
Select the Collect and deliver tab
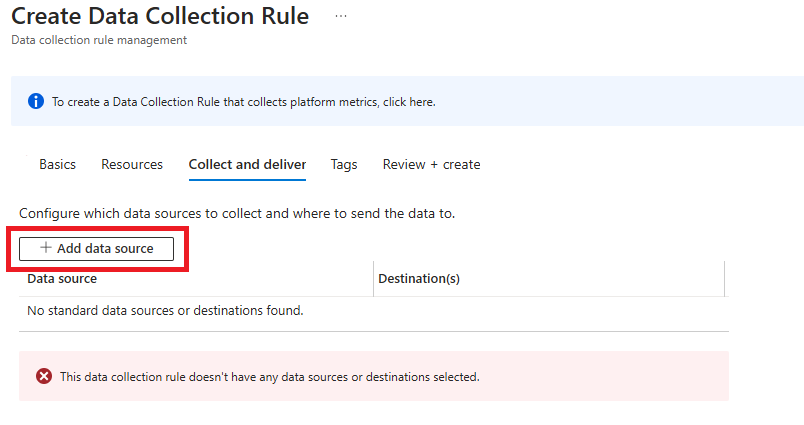(247, 164)
